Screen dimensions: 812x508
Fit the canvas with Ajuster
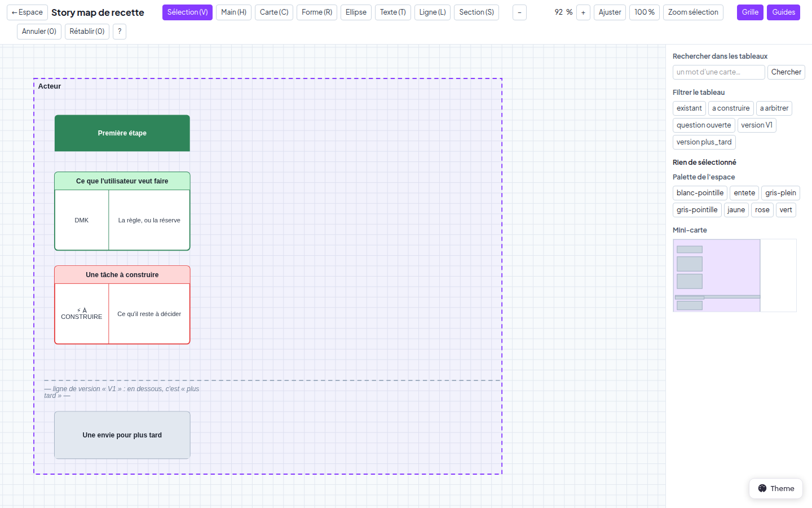pyautogui.click(x=610, y=12)
